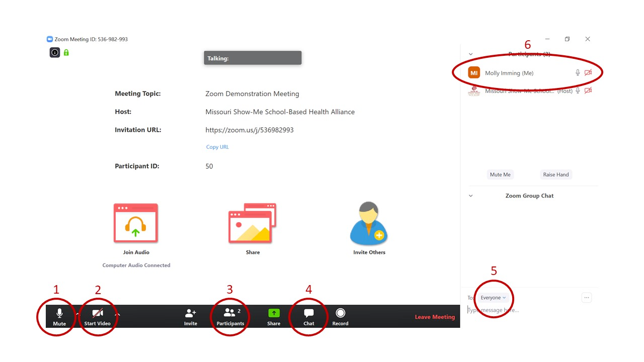Open chat more options ellipsis button
Viewport: 644px width, 362px height.
tap(587, 298)
